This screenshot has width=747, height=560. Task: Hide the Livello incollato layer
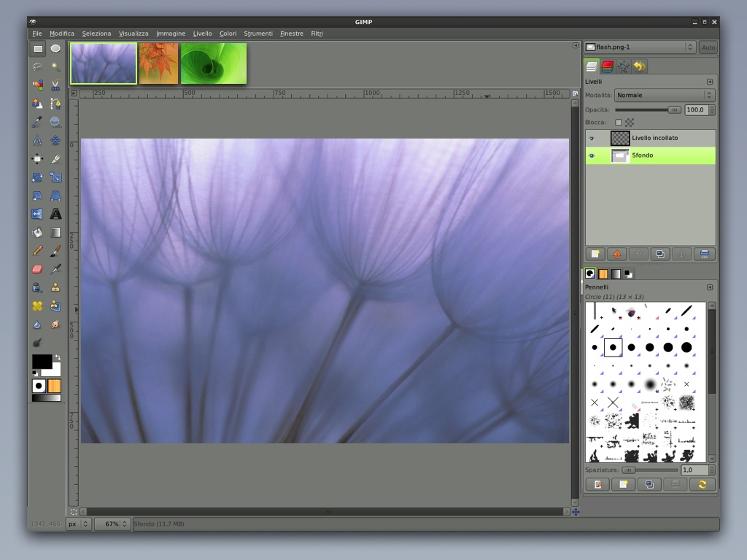[592, 138]
